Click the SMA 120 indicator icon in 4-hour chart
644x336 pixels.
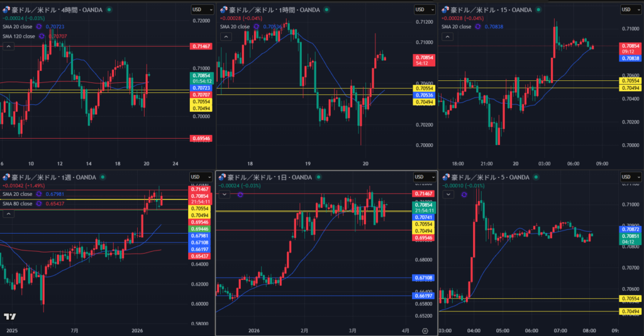point(42,36)
